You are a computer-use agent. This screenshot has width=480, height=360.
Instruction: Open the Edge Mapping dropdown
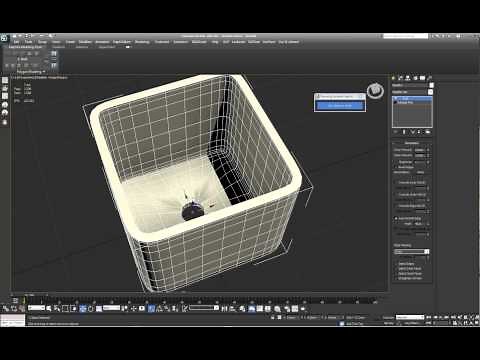[x=412, y=252]
